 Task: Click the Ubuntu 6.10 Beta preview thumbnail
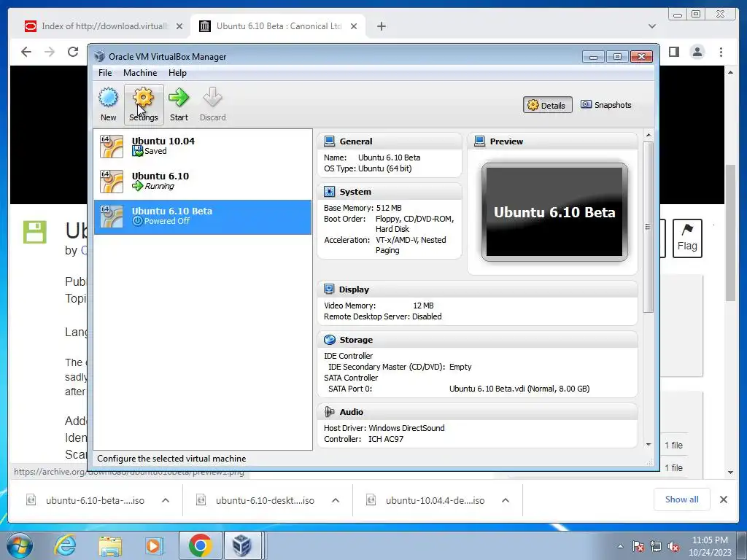click(554, 212)
